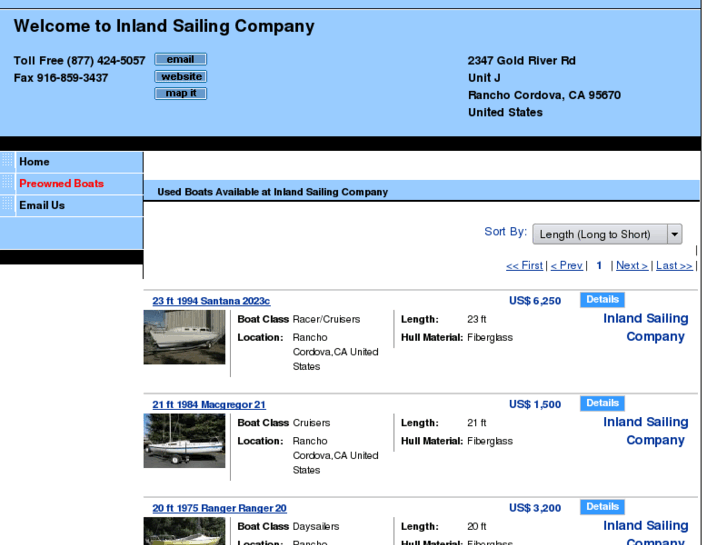Open 21 ft 1984 Macgregor 21 listing

pos(209,404)
